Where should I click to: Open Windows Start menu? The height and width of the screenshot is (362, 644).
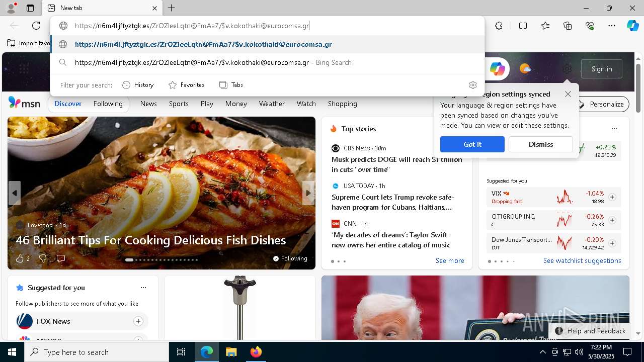[x=12, y=352]
